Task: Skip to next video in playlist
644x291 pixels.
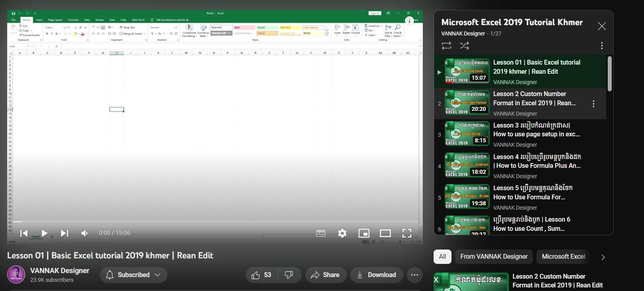Action: 65,233
